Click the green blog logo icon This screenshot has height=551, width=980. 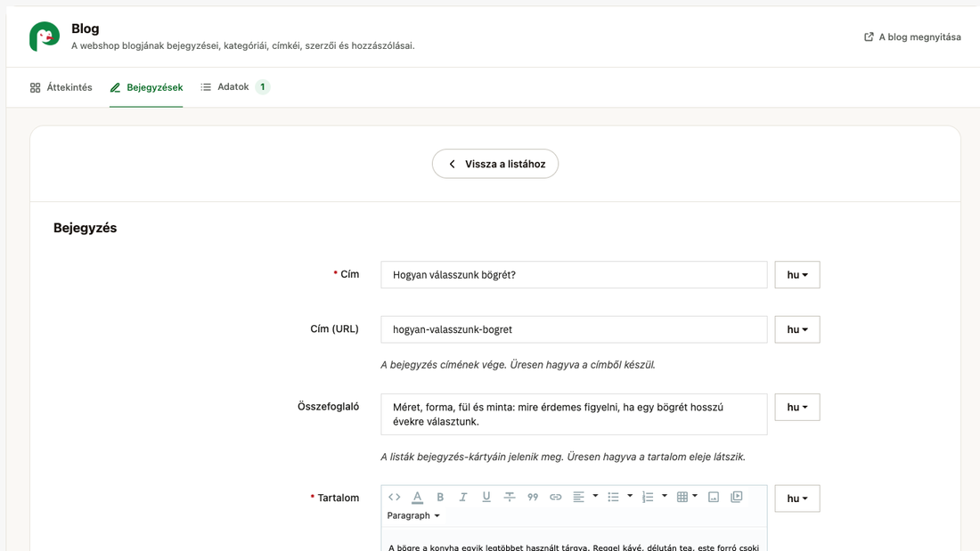click(45, 36)
